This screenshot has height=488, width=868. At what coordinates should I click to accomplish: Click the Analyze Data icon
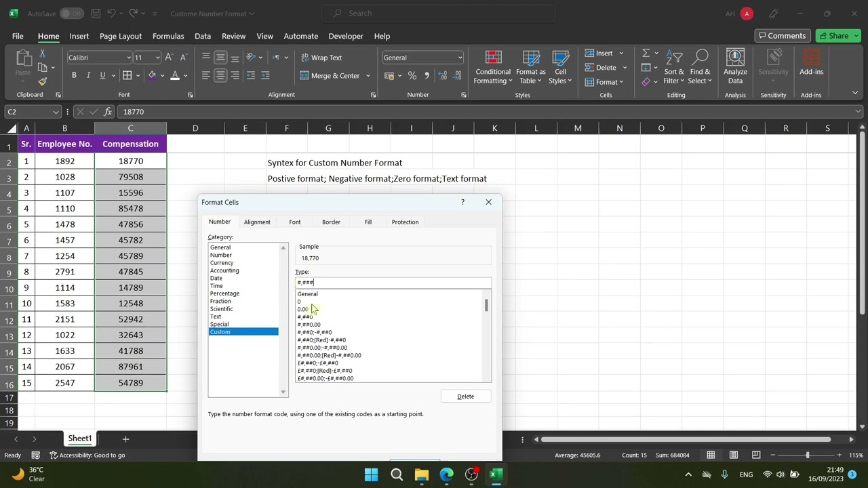click(735, 67)
